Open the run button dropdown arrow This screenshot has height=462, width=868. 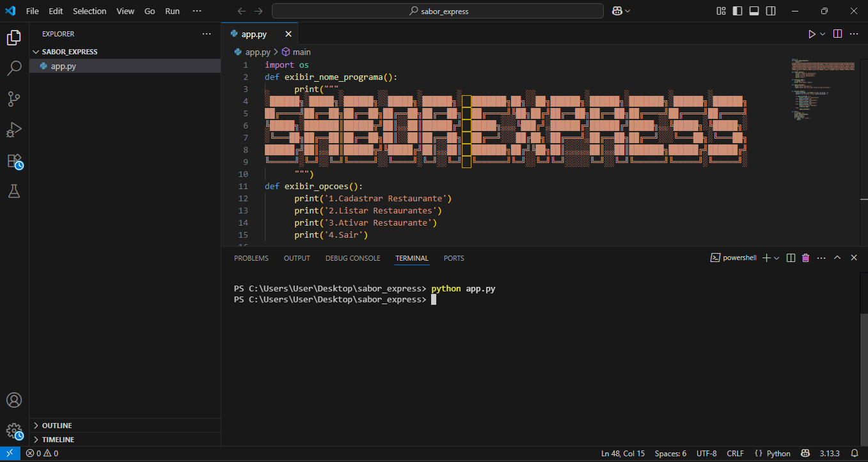823,34
